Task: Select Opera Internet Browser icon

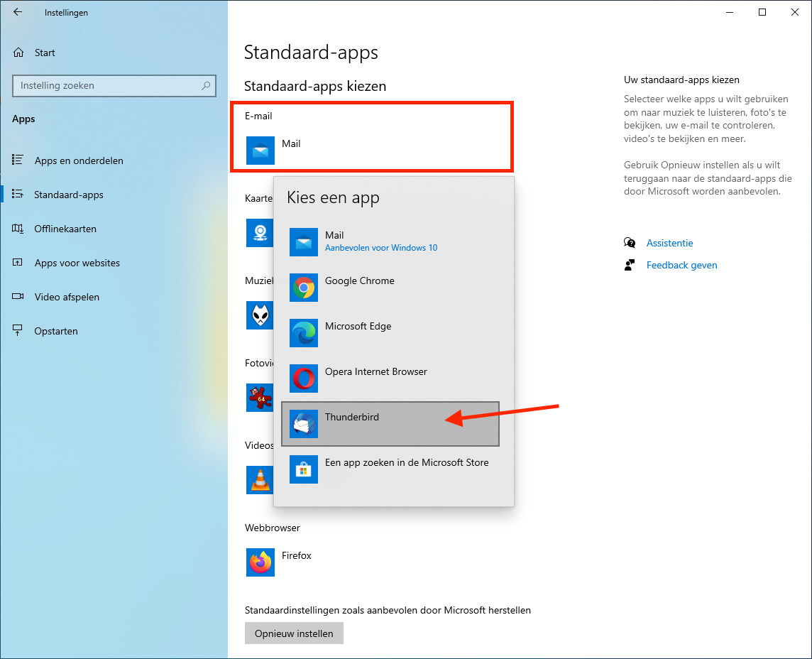Action: [303, 378]
